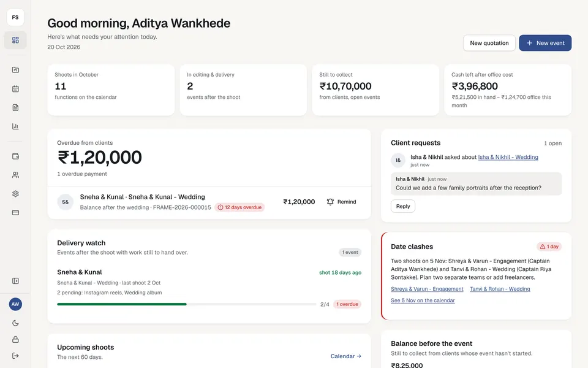Open Shreya & Varun - Engagement link
The height and width of the screenshot is (368, 588).
(427, 289)
